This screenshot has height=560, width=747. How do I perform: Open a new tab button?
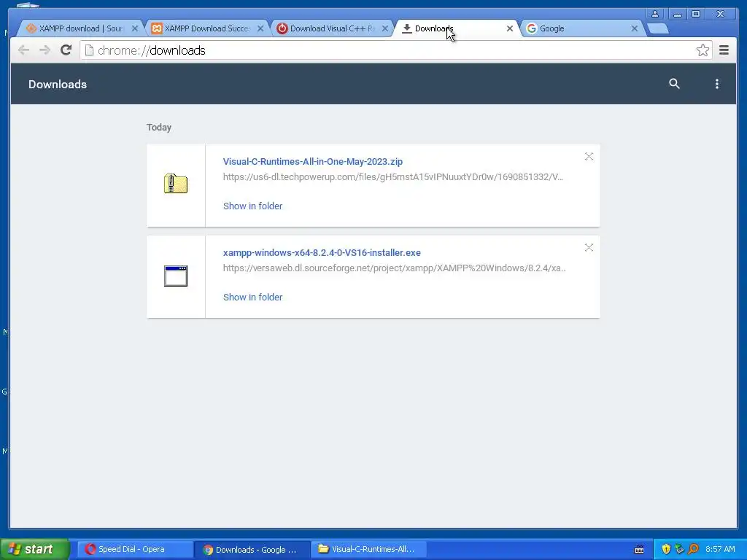tap(659, 29)
